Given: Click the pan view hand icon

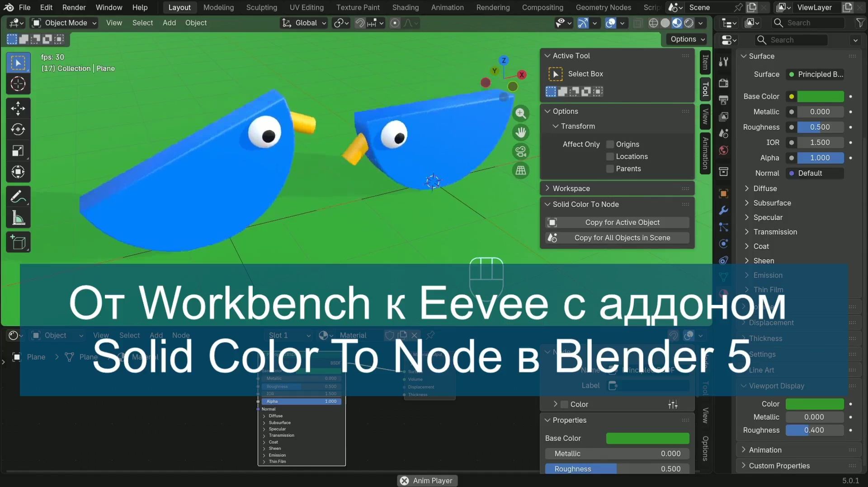Looking at the screenshot, I should pyautogui.click(x=521, y=132).
